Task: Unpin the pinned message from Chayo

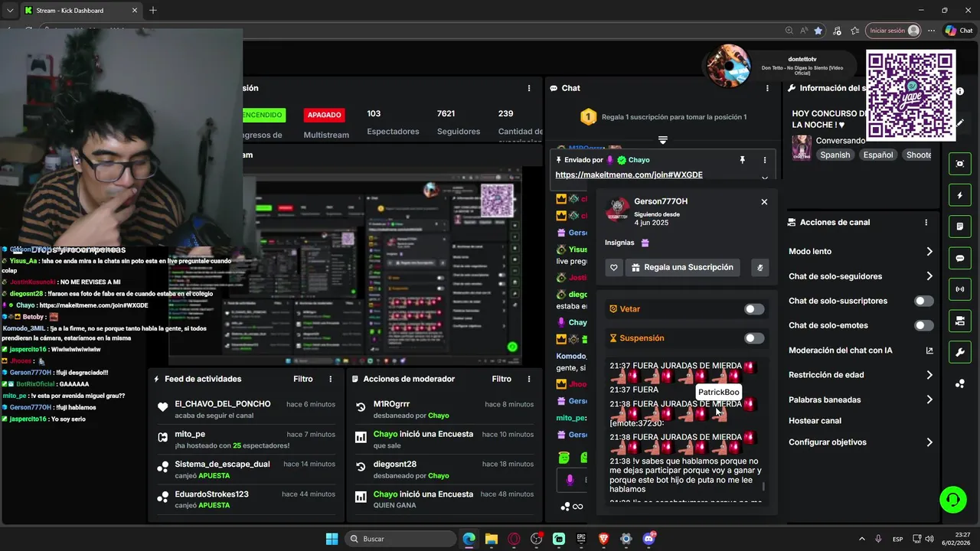Action: (x=742, y=160)
